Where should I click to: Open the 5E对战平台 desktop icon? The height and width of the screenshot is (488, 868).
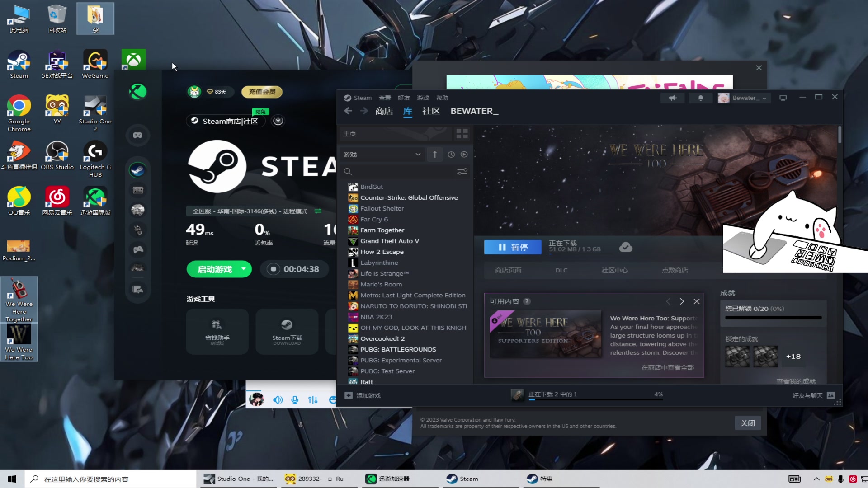[57, 64]
